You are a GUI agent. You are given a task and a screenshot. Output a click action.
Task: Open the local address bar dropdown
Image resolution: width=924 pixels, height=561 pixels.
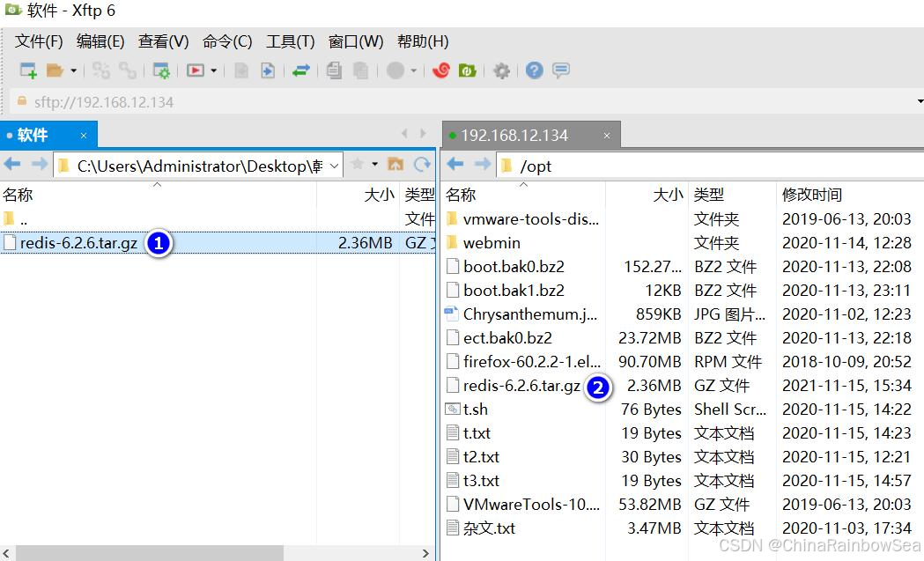pyautogui.click(x=333, y=165)
